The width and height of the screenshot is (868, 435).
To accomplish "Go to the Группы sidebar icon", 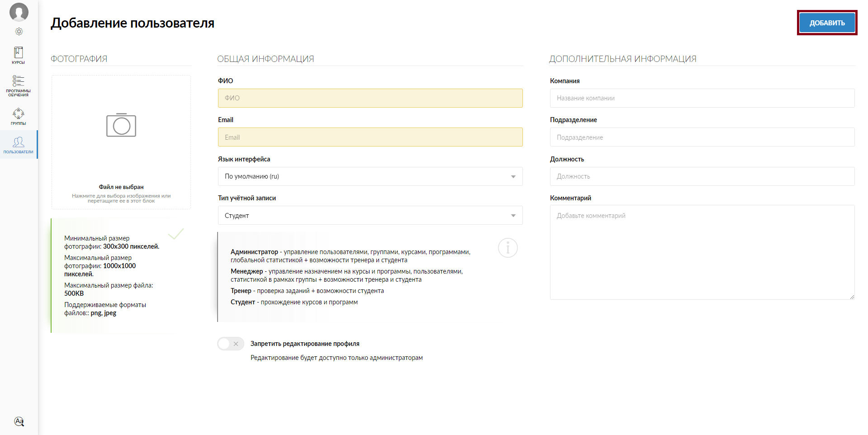I will coord(19,116).
